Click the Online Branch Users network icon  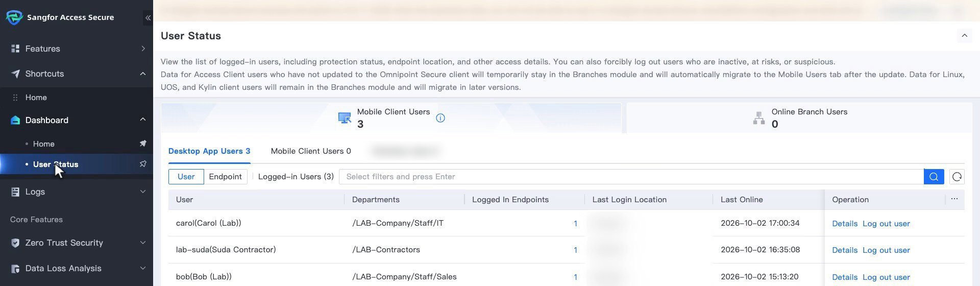tap(759, 118)
